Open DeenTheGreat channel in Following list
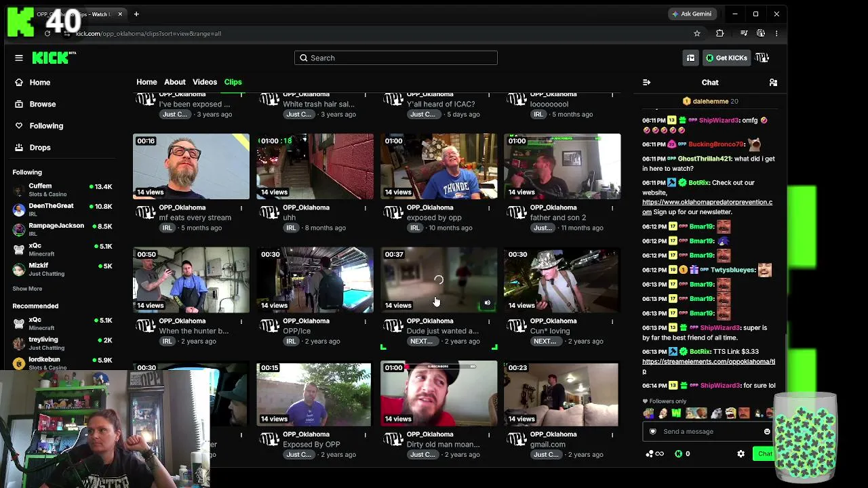The width and height of the screenshot is (868, 488). [x=62, y=209]
